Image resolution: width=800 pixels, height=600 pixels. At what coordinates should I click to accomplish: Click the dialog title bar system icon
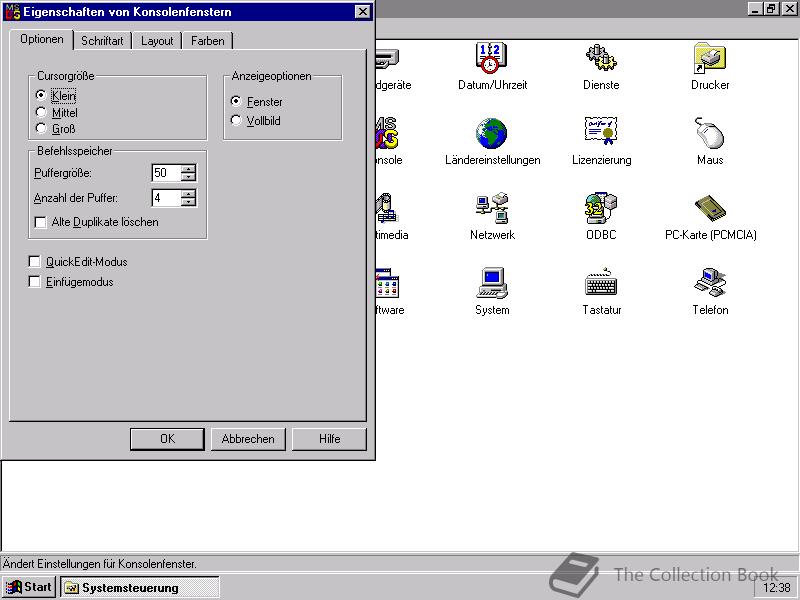[12, 12]
